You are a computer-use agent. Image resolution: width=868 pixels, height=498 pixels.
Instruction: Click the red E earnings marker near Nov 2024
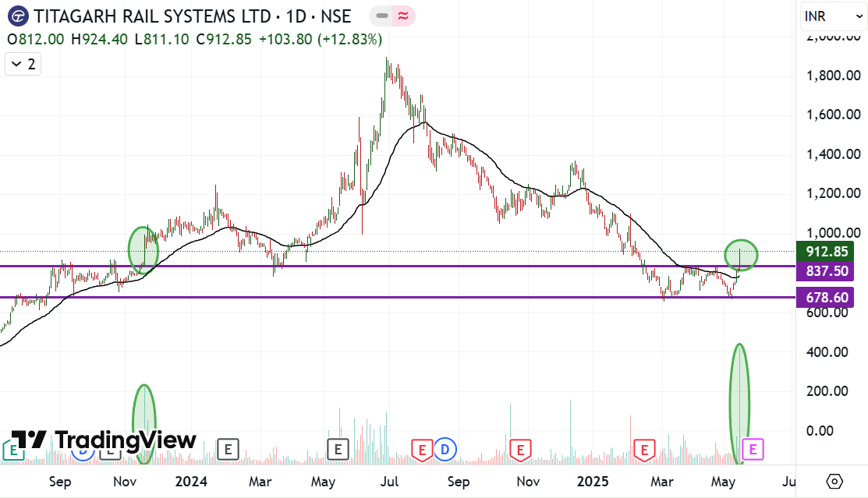(520, 450)
